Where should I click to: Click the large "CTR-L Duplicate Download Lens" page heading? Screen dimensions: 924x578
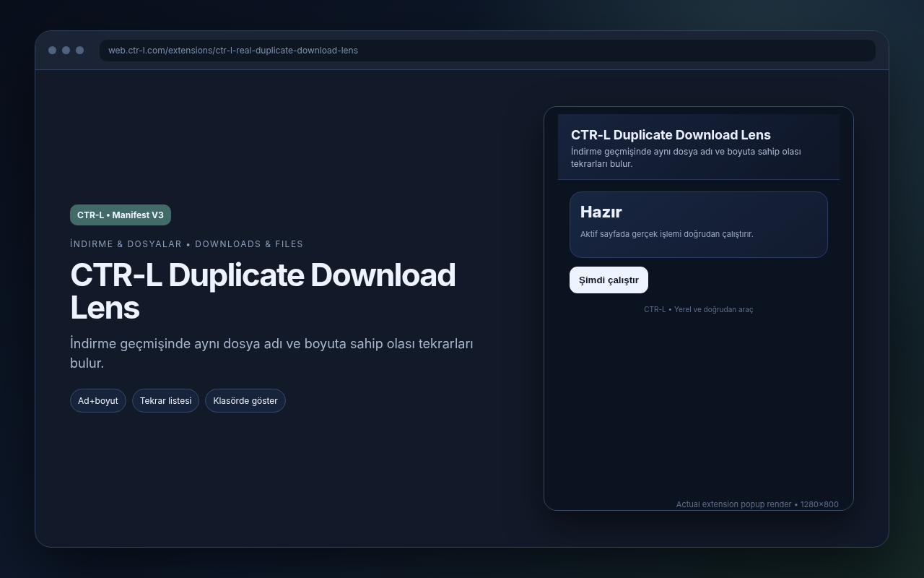[x=263, y=291]
